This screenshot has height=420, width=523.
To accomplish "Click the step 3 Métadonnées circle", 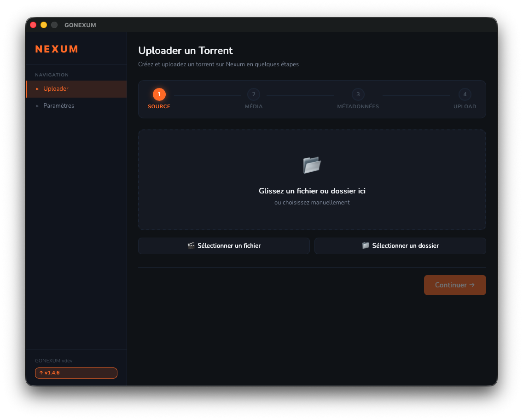I will 358,94.
